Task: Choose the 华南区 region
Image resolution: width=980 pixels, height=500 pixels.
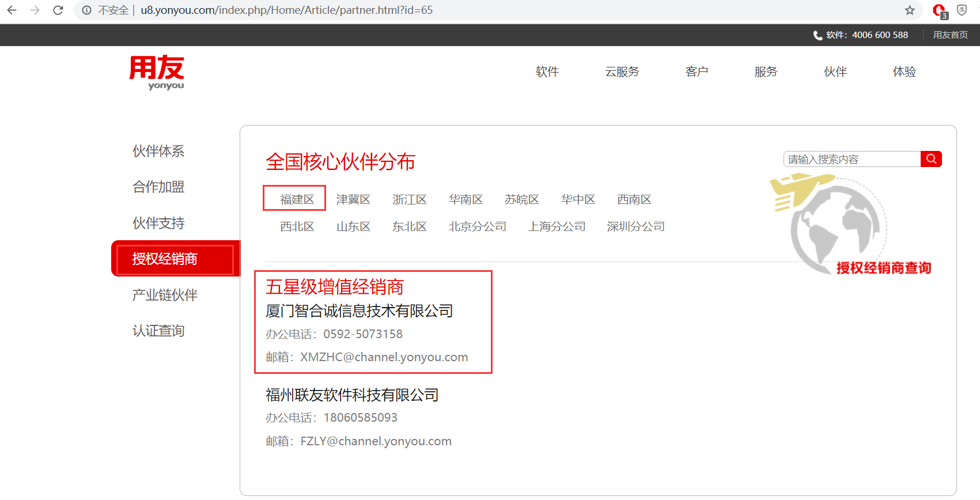Action: point(466,199)
